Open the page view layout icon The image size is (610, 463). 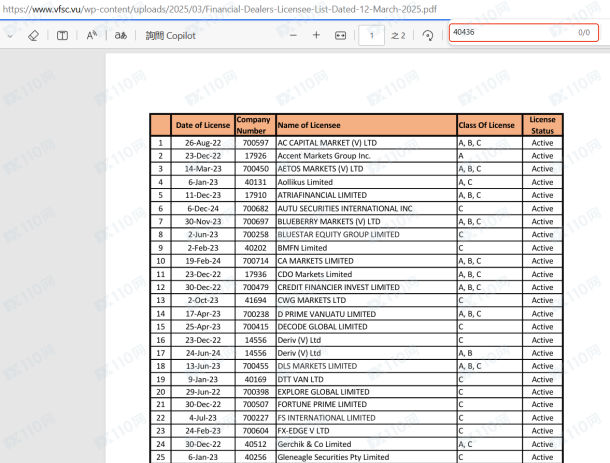tap(62, 36)
